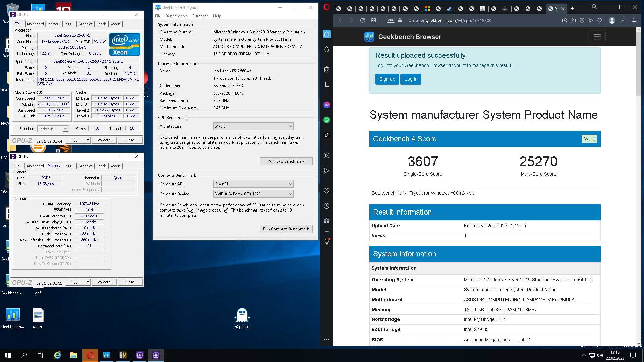Open Internet Explorer from taskbar
This screenshot has height=362, width=644.
(x=57, y=355)
